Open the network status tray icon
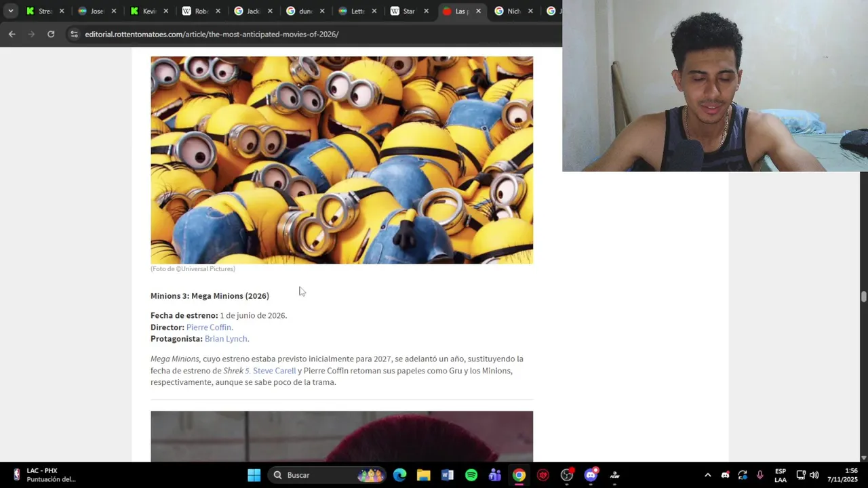The image size is (868, 488). coord(801,475)
